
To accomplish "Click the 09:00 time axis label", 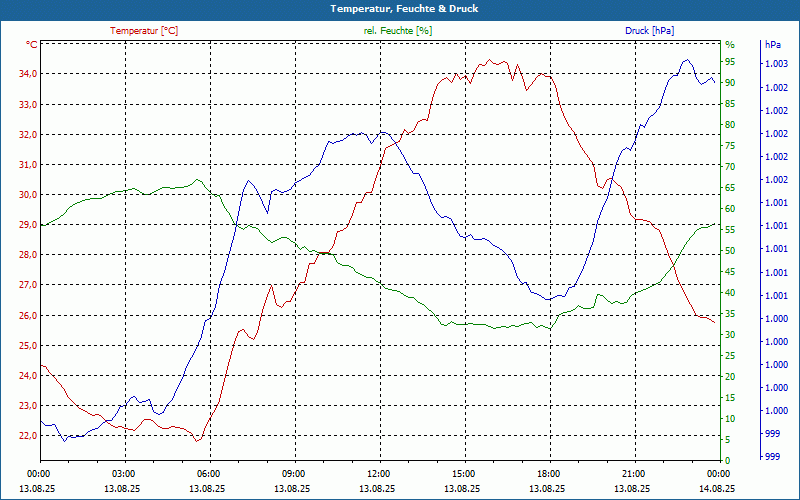I will click(x=294, y=473).
